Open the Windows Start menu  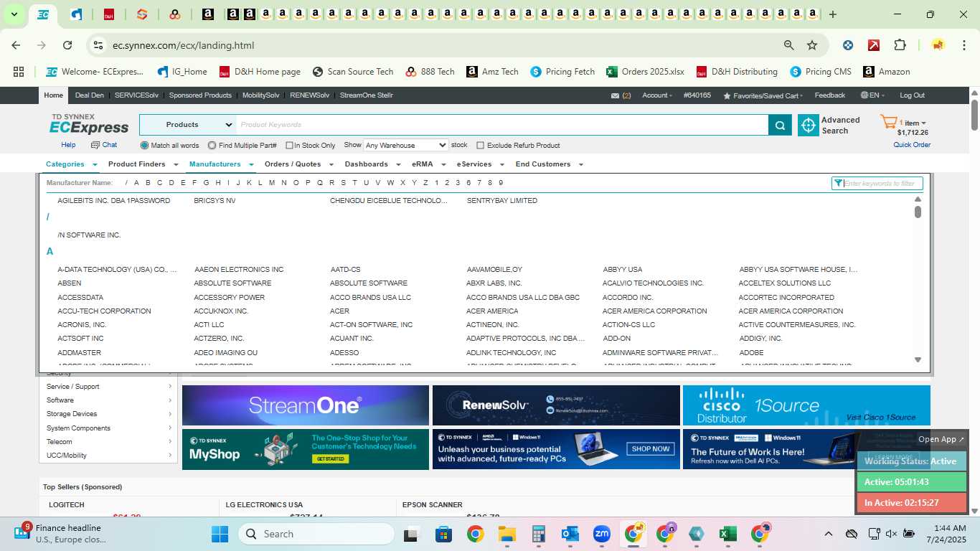click(x=220, y=534)
